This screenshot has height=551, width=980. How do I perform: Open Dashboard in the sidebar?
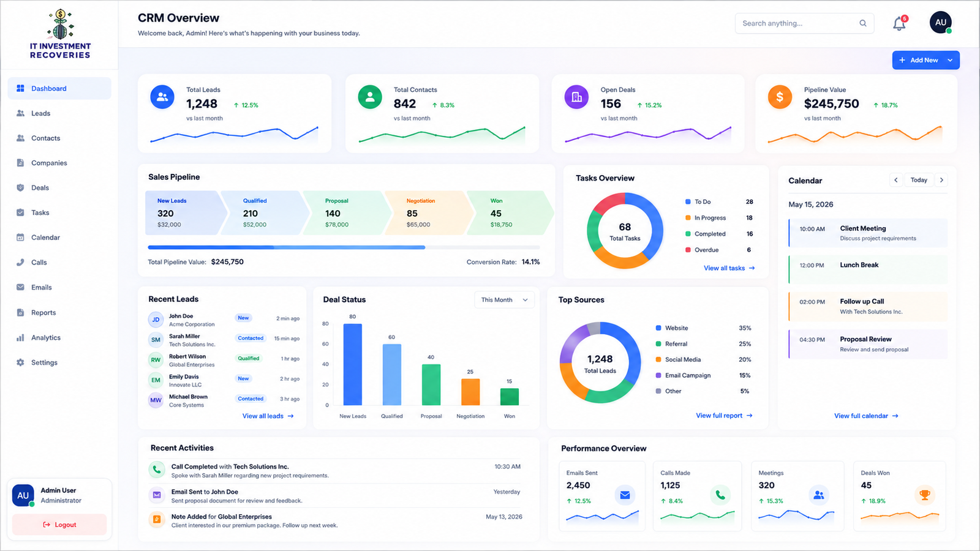[59, 88]
